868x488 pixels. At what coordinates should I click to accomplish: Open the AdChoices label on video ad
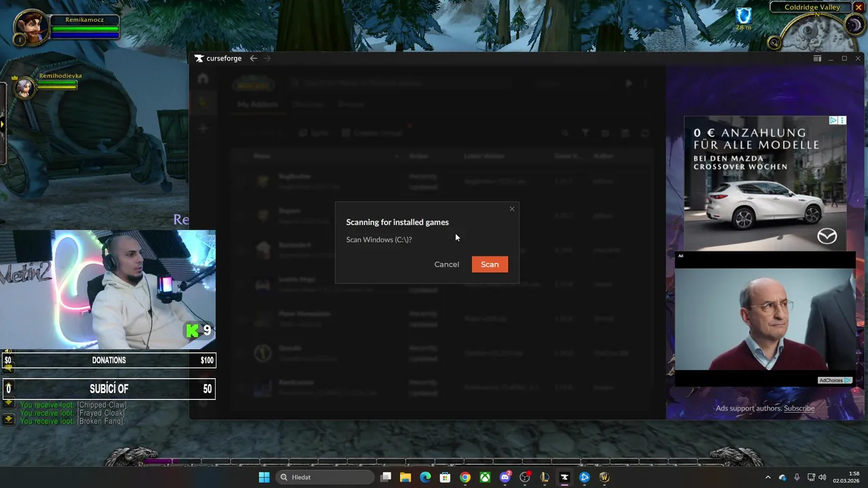coord(834,380)
